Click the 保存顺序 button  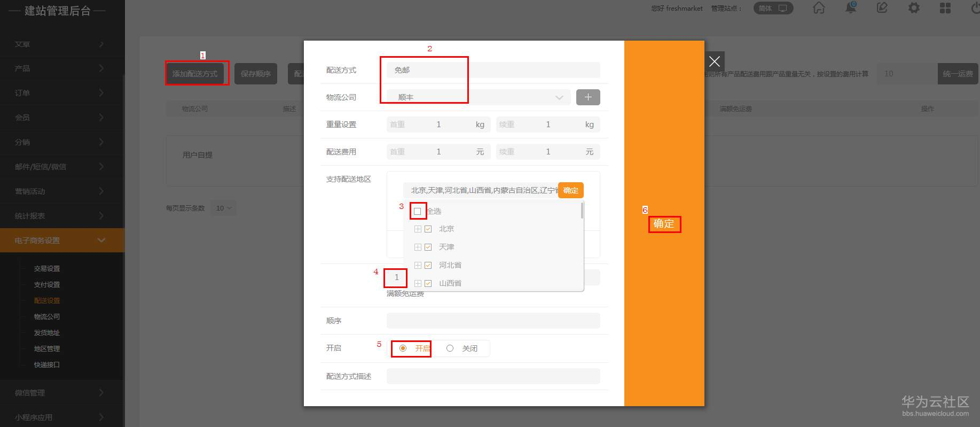(x=256, y=74)
